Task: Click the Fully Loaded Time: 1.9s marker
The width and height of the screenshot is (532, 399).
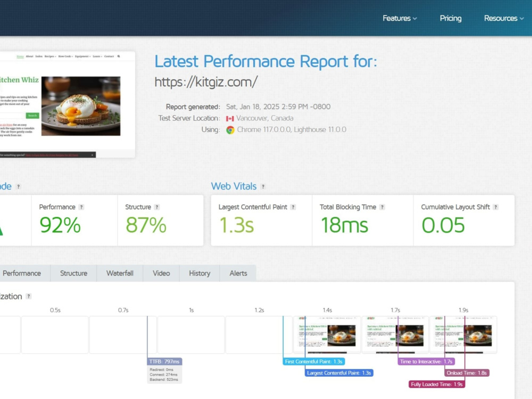Action: (x=437, y=385)
